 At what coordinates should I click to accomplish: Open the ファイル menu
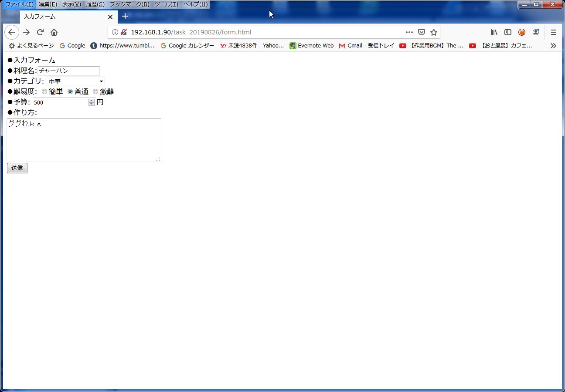click(19, 4)
